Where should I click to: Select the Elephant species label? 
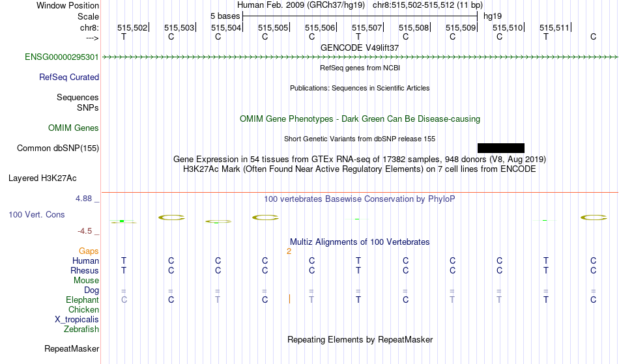tap(83, 300)
